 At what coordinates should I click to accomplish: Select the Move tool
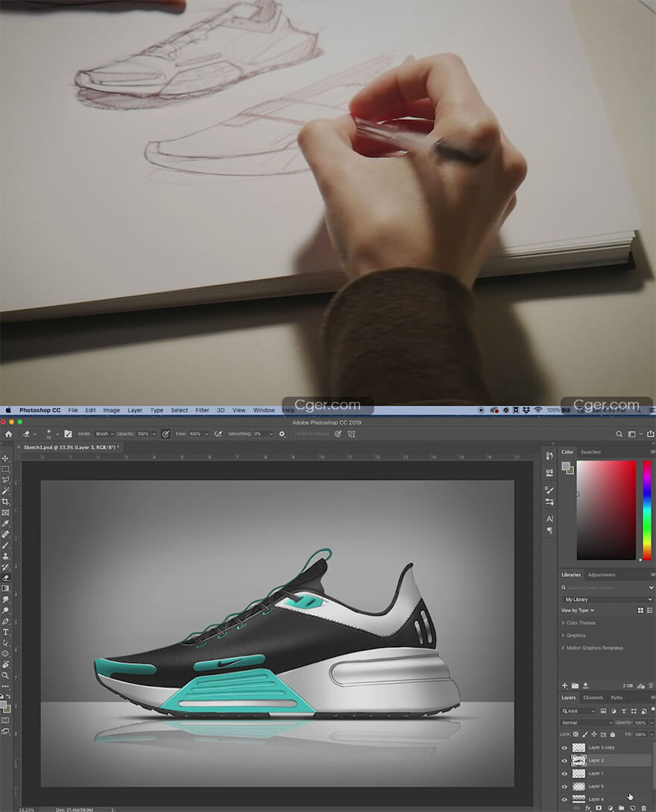coord(6,459)
